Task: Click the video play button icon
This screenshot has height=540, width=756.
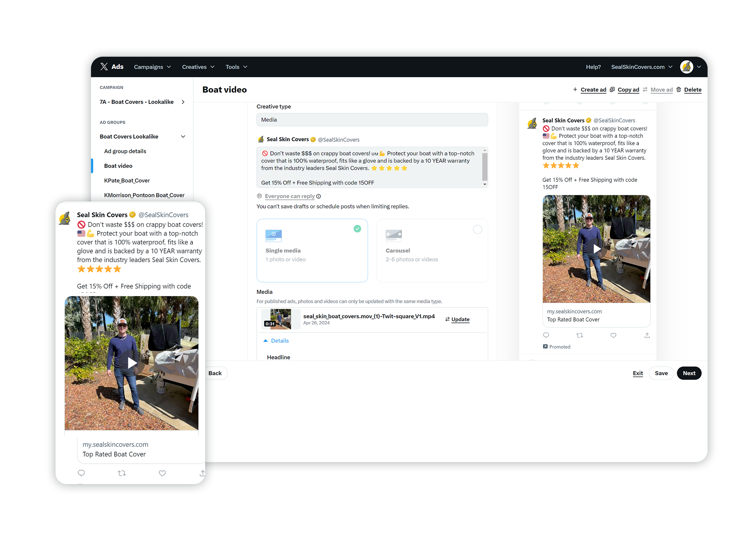Action: point(132,362)
